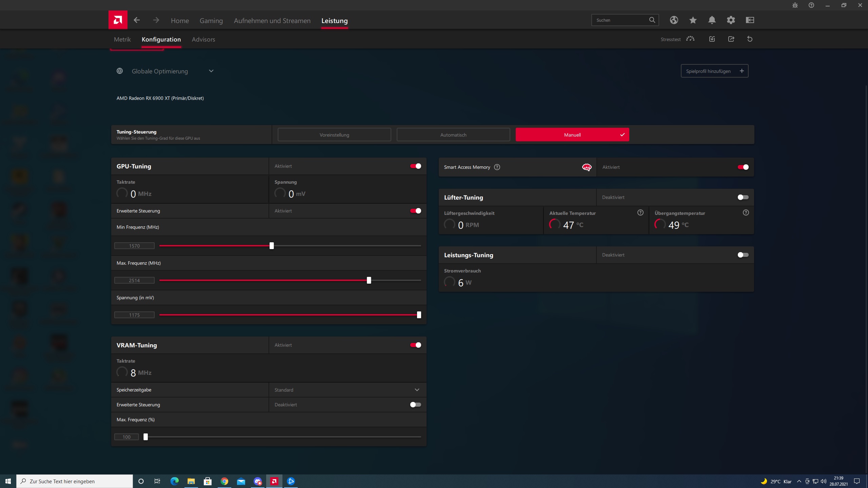
Task: Click the export profile share icon
Action: 731,39
